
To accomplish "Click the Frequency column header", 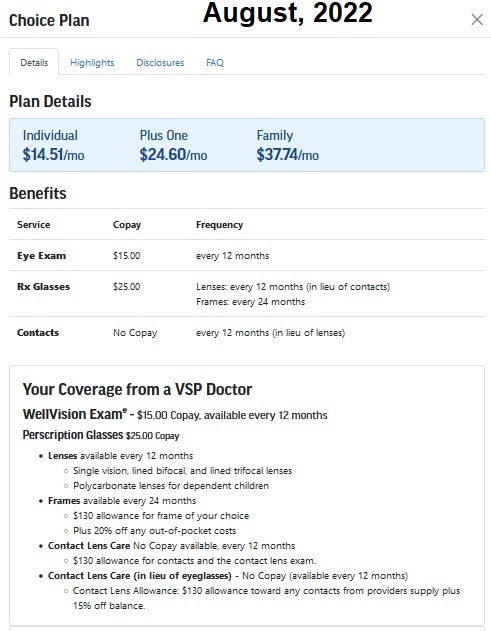I will click(219, 225).
